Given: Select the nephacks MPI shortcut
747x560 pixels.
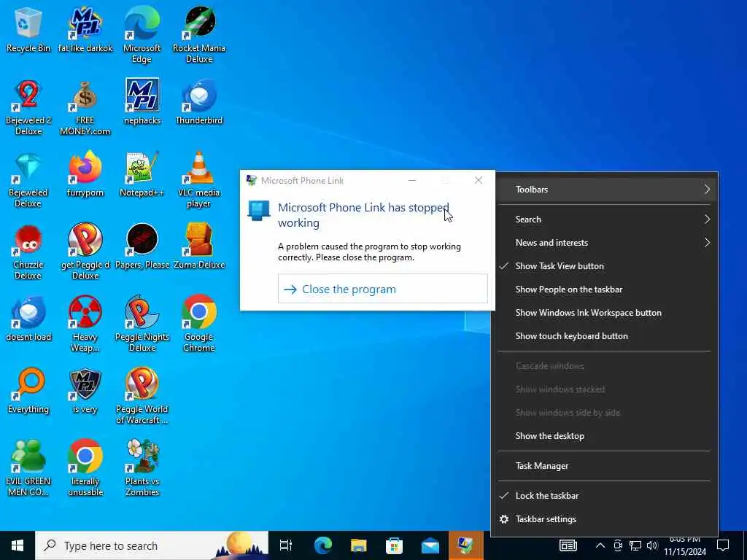Looking at the screenshot, I should [142, 101].
